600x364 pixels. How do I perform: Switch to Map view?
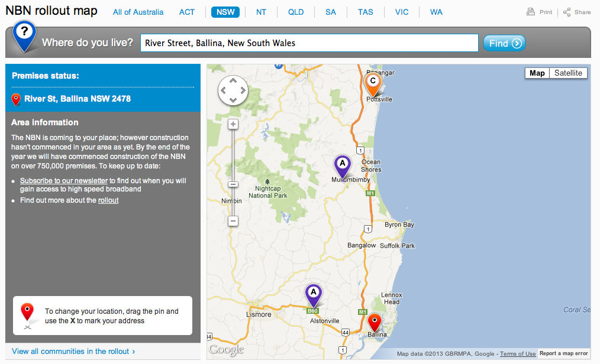click(x=537, y=73)
